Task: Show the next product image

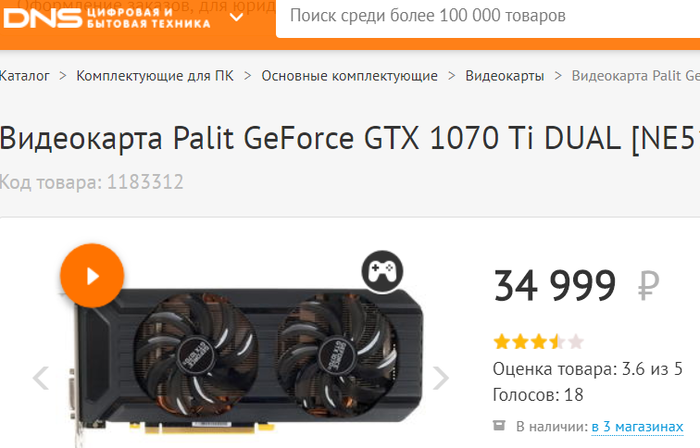Action: [441, 378]
